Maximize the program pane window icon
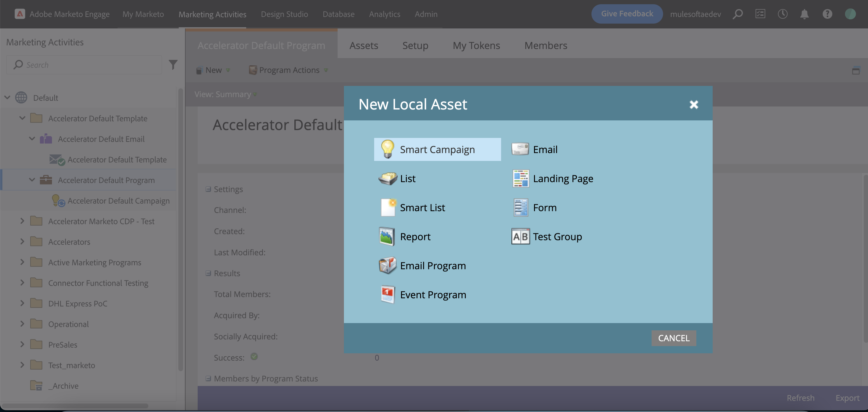868x412 pixels. (x=856, y=71)
